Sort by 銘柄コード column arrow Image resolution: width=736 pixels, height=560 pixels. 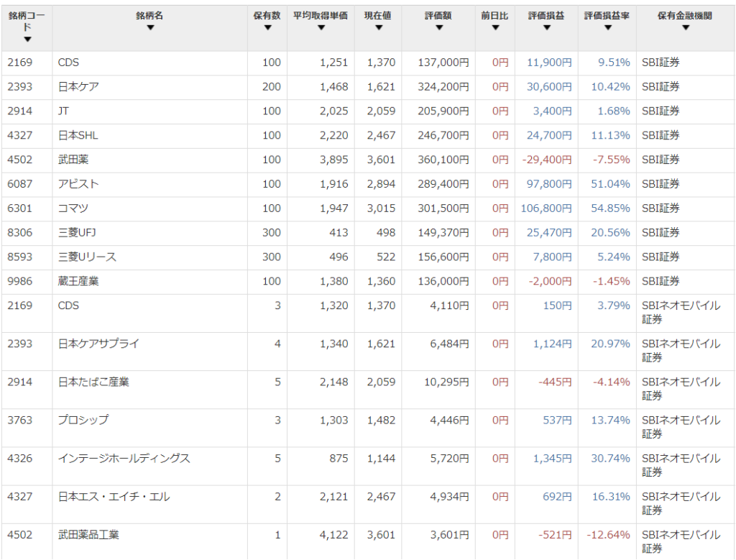(x=28, y=40)
